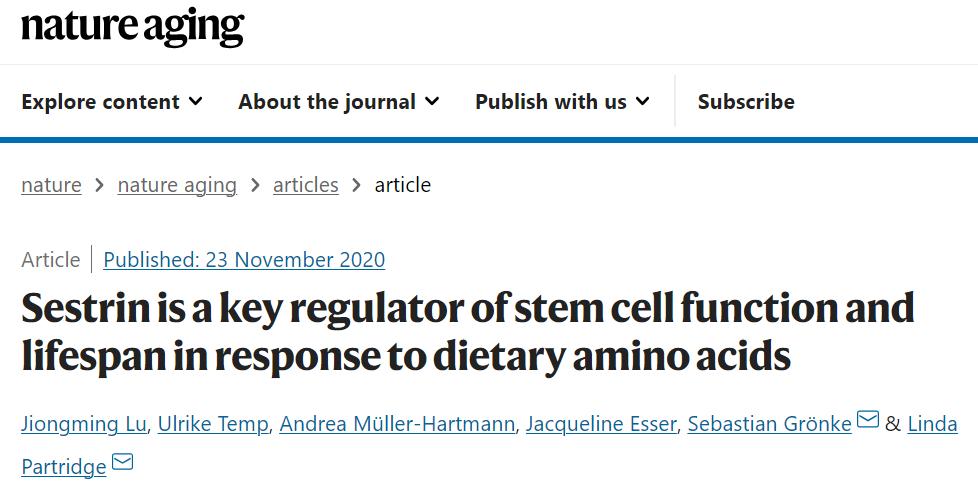The height and width of the screenshot is (491, 978).
Task: Expand Publish with us menu
Action: [562, 102]
